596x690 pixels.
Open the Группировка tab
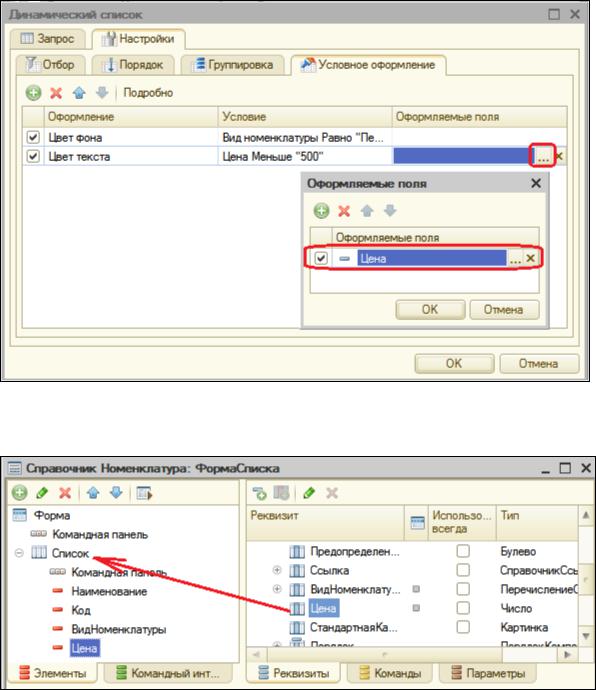(233, 65)
